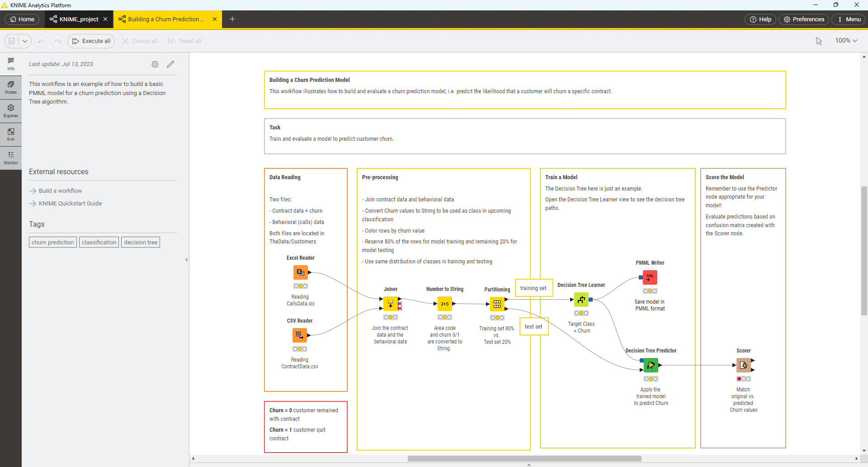
Task: Collapse the left side panel arrow
Action: (187, 260)
